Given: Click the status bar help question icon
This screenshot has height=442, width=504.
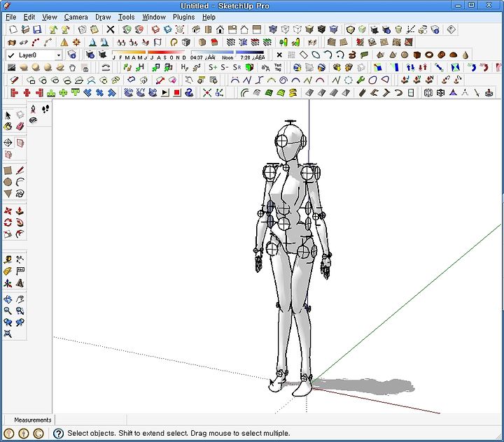Looking at the screenshot, I should 58,434.
